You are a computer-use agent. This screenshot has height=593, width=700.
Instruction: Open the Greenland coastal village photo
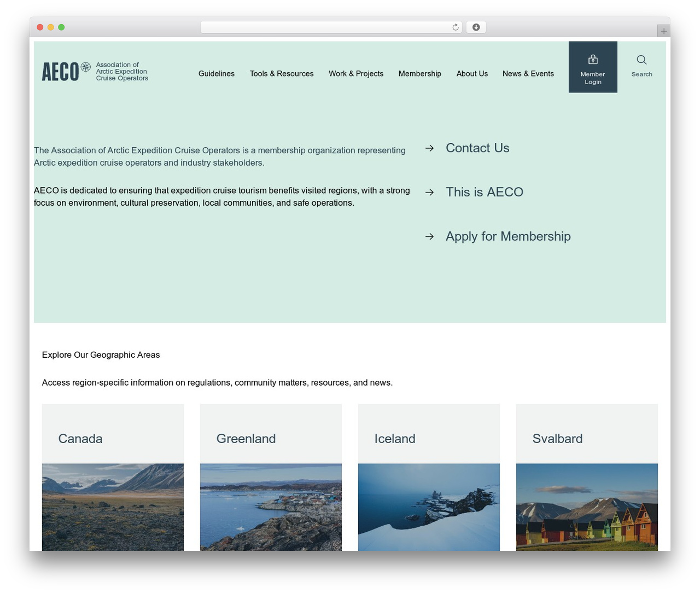tap(271, 507)
